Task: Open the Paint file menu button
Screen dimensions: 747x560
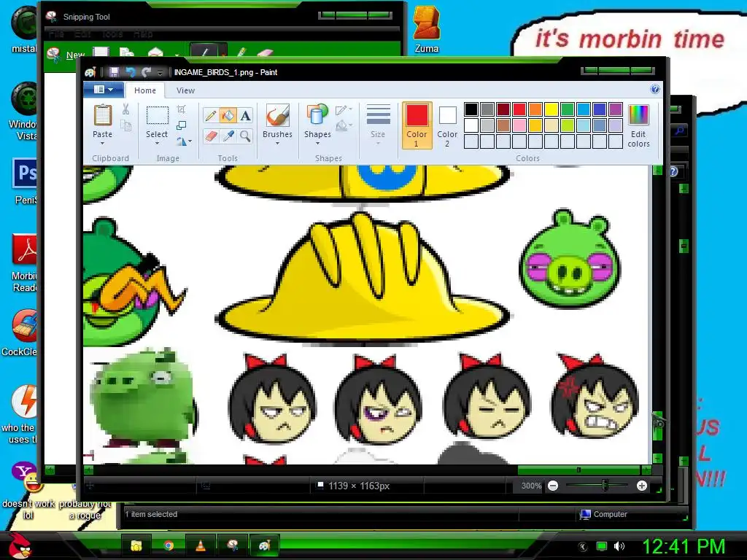Action: click(x=104, y=90)
